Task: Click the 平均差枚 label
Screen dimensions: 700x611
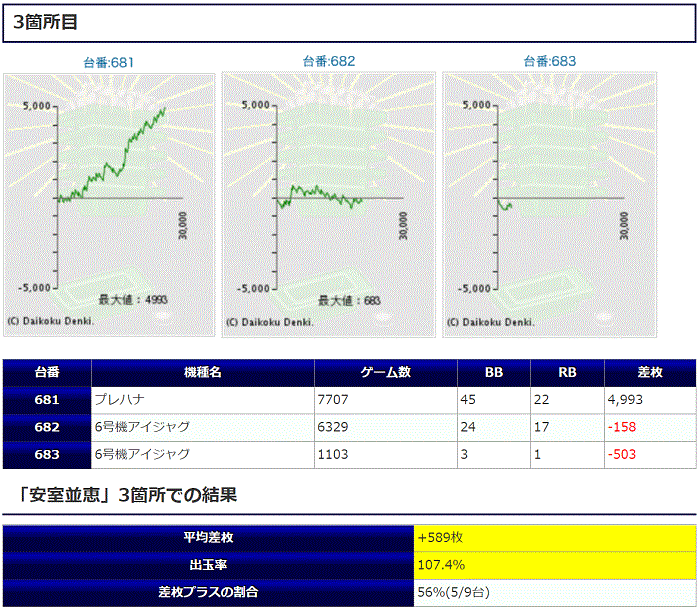Action: 208,538
